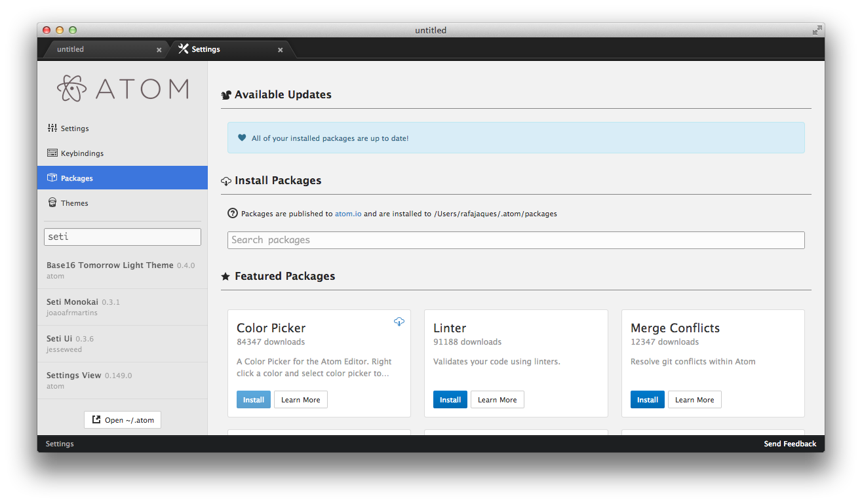Screen dimensions: 862x504
Task: Click the up to date notice text
Action: (x=330, y=138)
